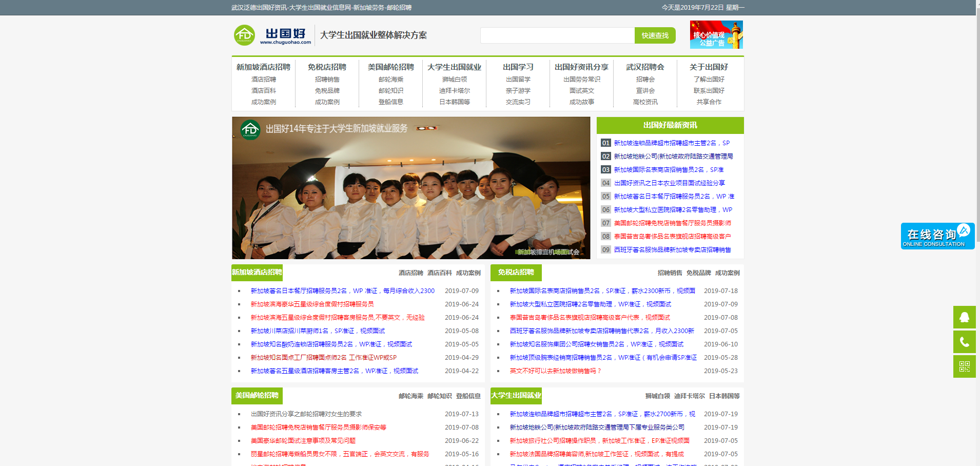Open news item 04 日本农业项目面试经验

coord(669,183)
